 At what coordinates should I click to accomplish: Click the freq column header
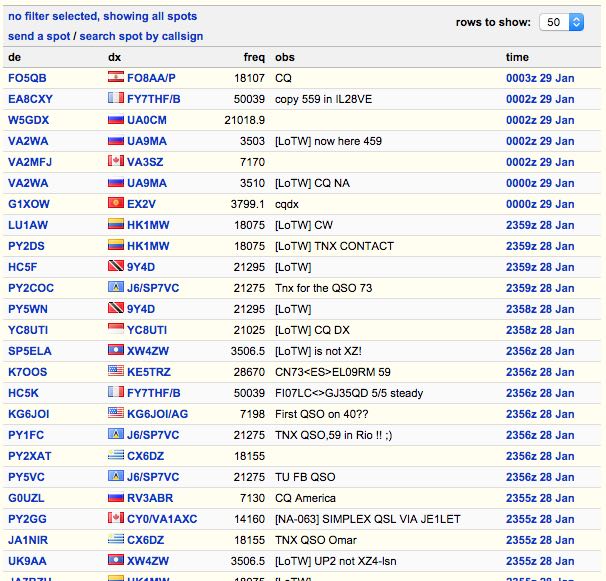[x=254, y=57]
